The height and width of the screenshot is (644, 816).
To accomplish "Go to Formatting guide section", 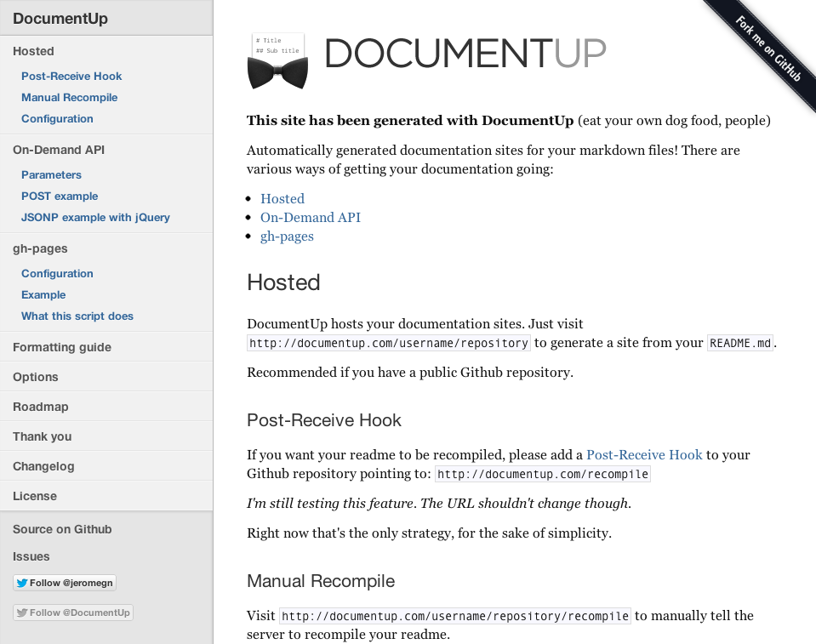I will tap(62, 347).
